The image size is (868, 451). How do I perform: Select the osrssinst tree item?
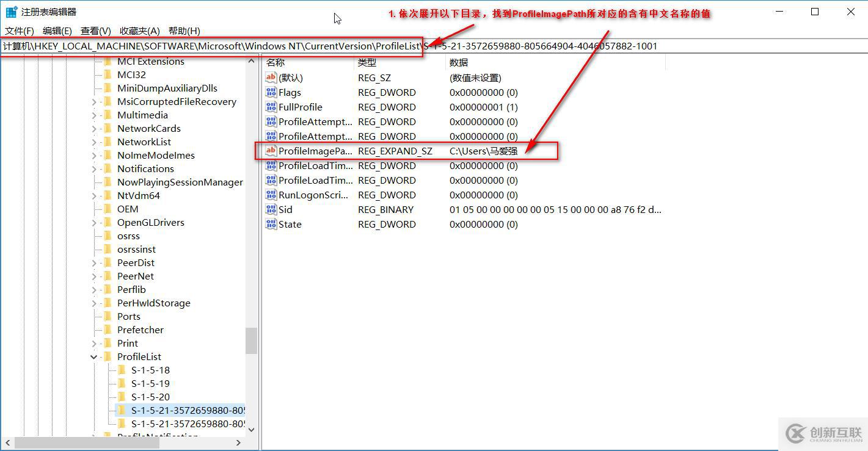coord(136,249)
